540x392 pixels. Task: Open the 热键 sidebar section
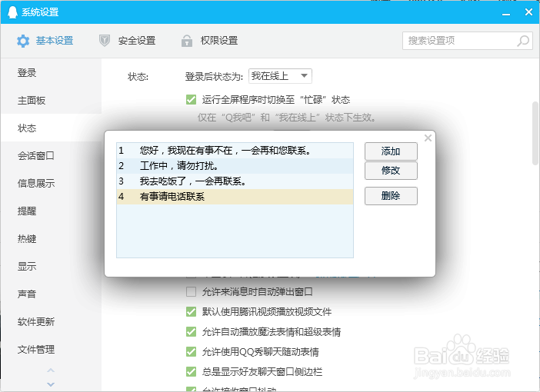[51, 239]
